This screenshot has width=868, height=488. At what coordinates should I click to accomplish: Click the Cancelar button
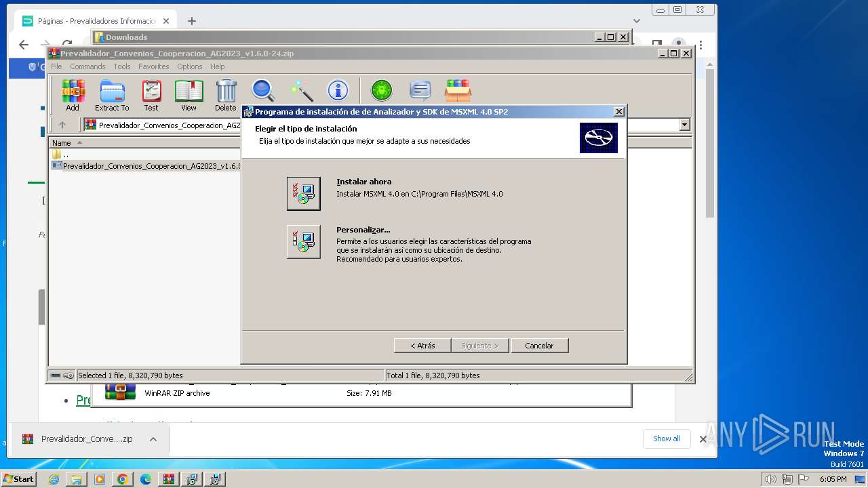tap(539, 346)
